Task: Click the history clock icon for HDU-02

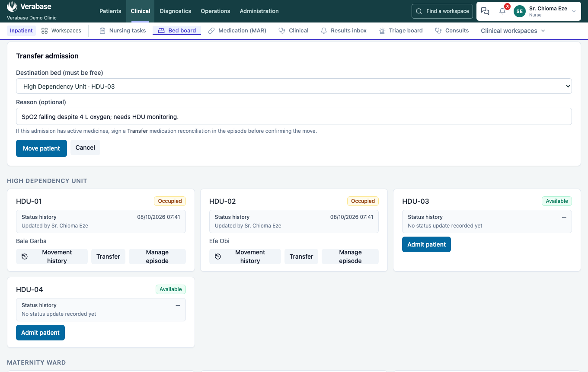Action: click(218, 257)
